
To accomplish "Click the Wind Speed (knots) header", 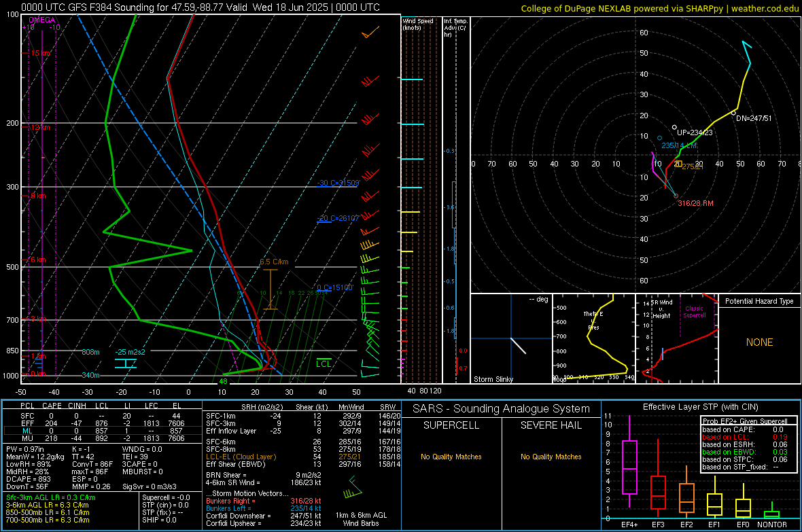I will tap(418, 24).
